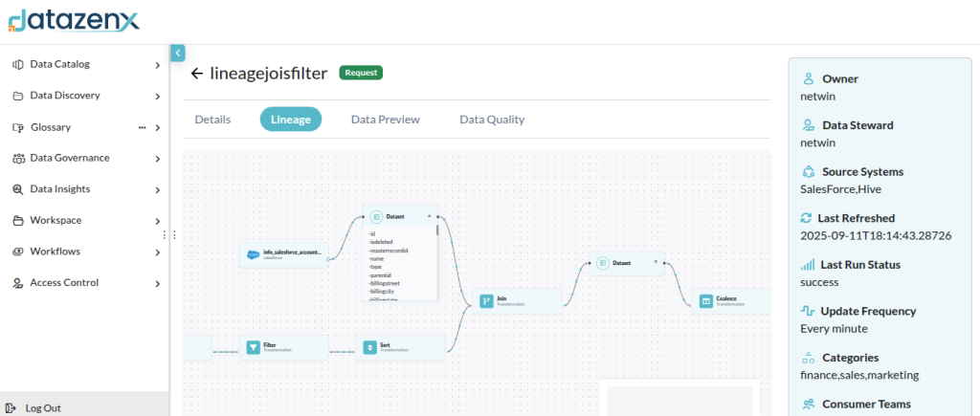The width and height of the screenshot is (980, 416).
Task: Click the datazenx logo
Action: coord(74,19)
